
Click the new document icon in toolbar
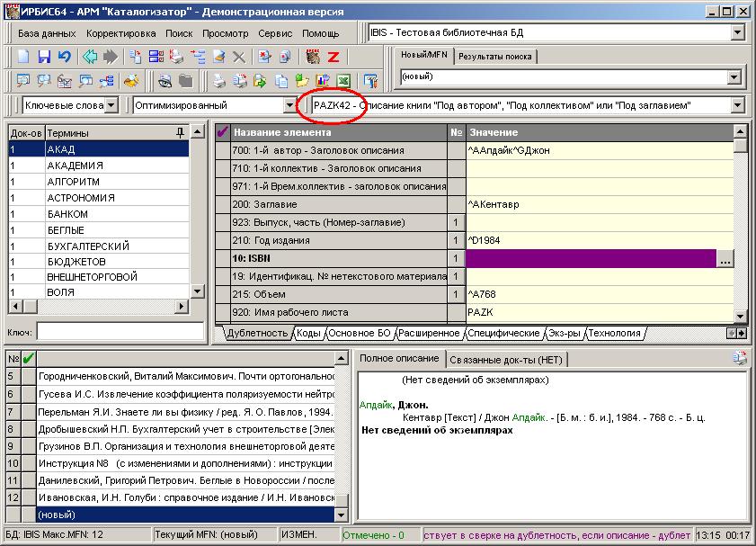pyautogui.click(x=24, y=57)
